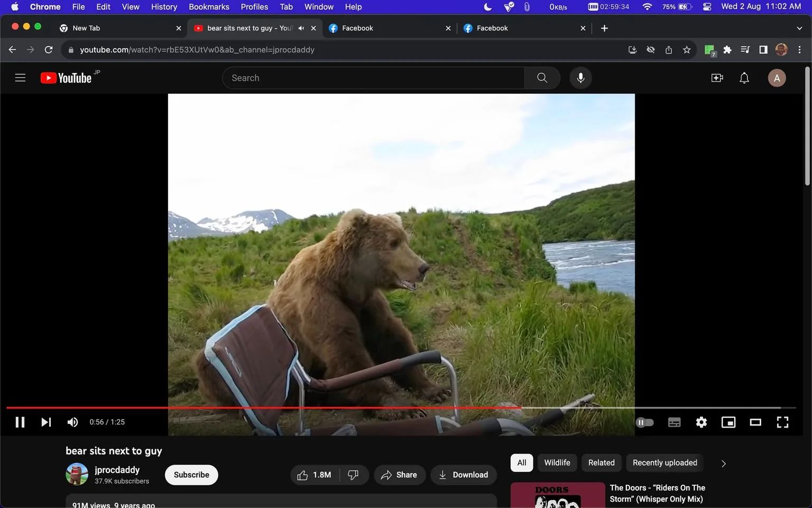The image size is (812, 508).
Task: Click the Create video icon
Action: (717, 77)
